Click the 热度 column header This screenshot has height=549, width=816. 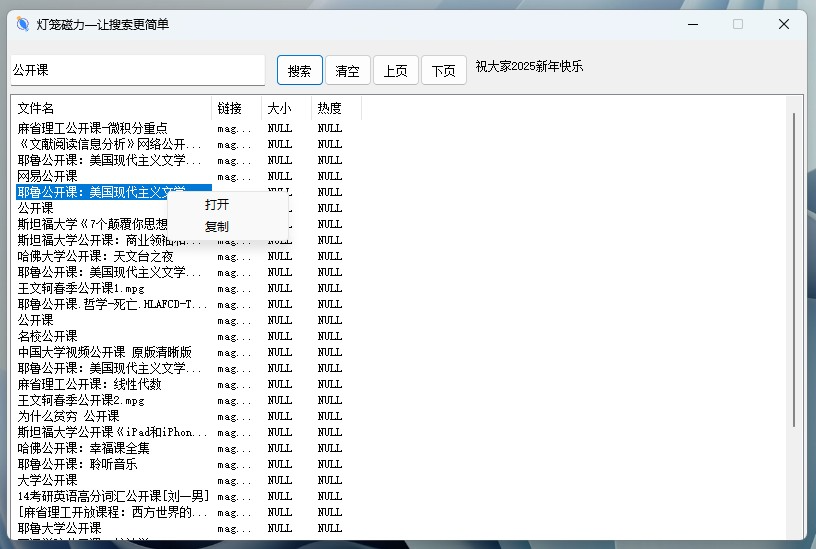[336, 108]
